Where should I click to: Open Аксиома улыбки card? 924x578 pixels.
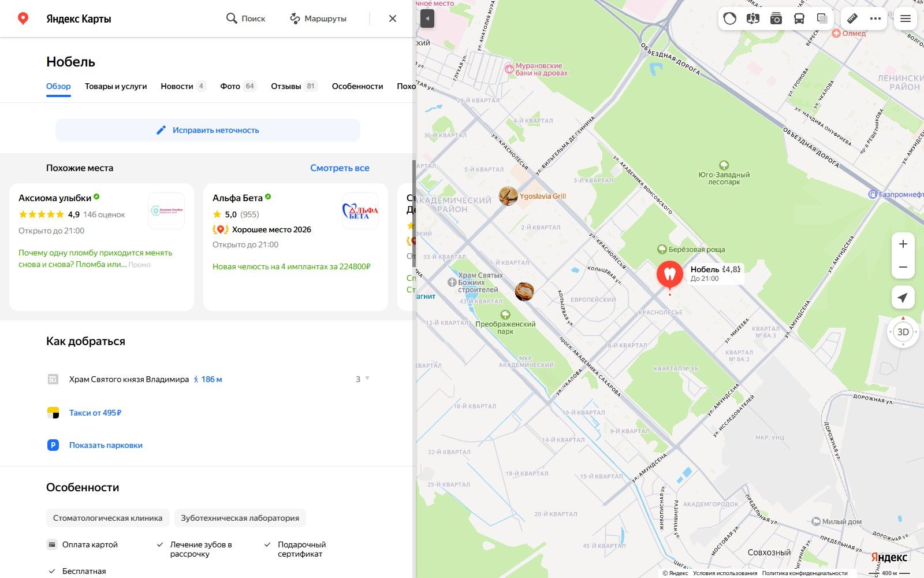(102, 247)
